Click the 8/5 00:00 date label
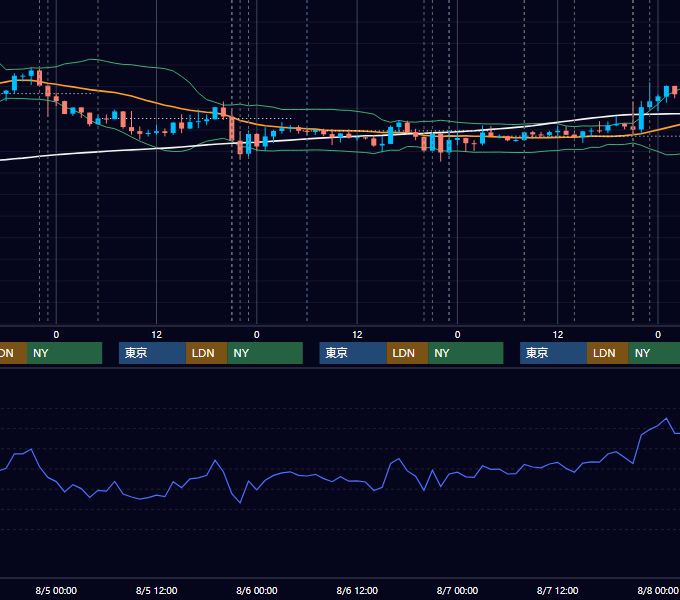 pyautogui.click(x=56, y=590)
